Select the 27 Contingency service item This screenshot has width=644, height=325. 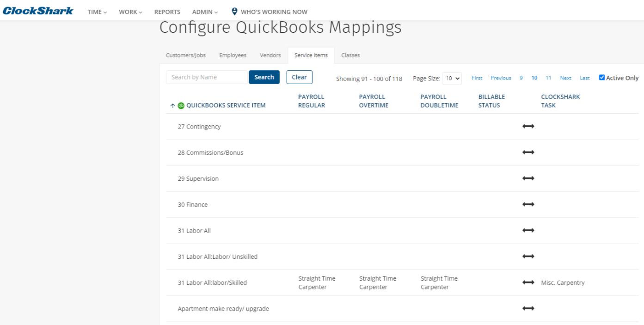(199, 127)
